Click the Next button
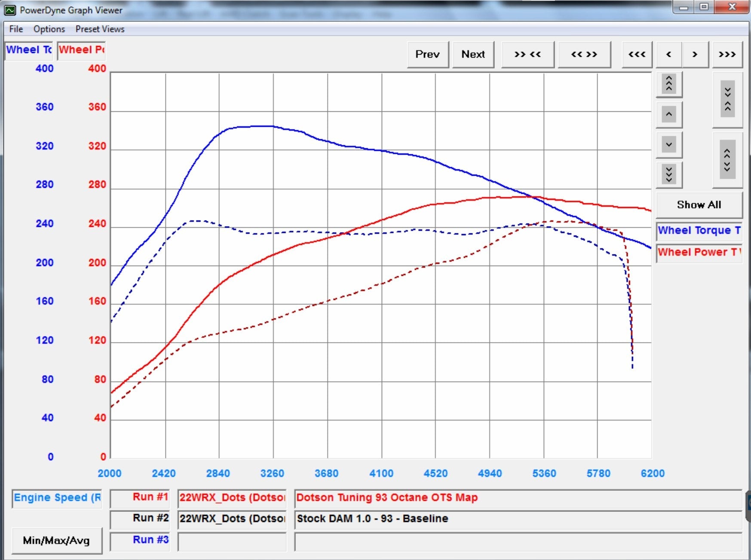Screen dimensions: 751x560 click(473, 55)
